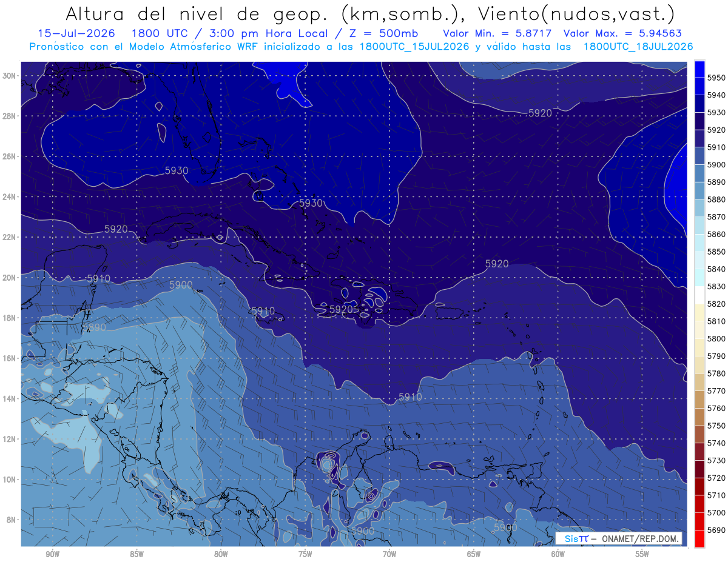
Task: Click the '22N' latitude axis label
Action: click(9, 237)
